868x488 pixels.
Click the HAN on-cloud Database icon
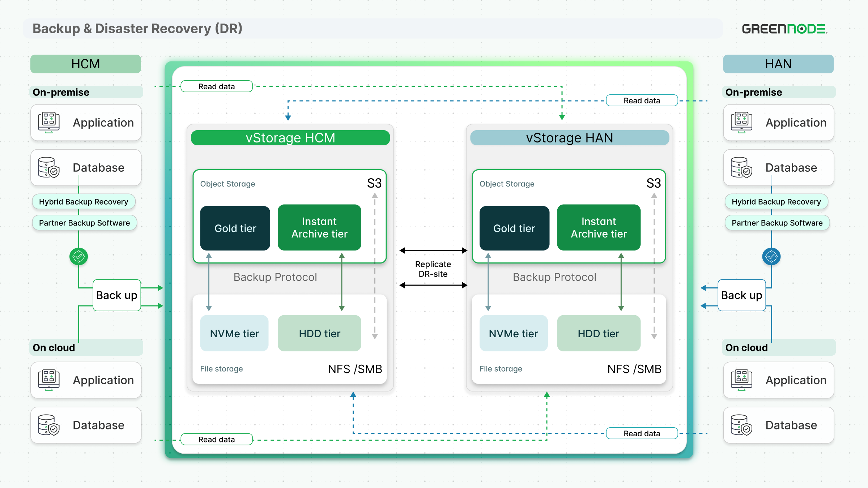pos(741,425)
